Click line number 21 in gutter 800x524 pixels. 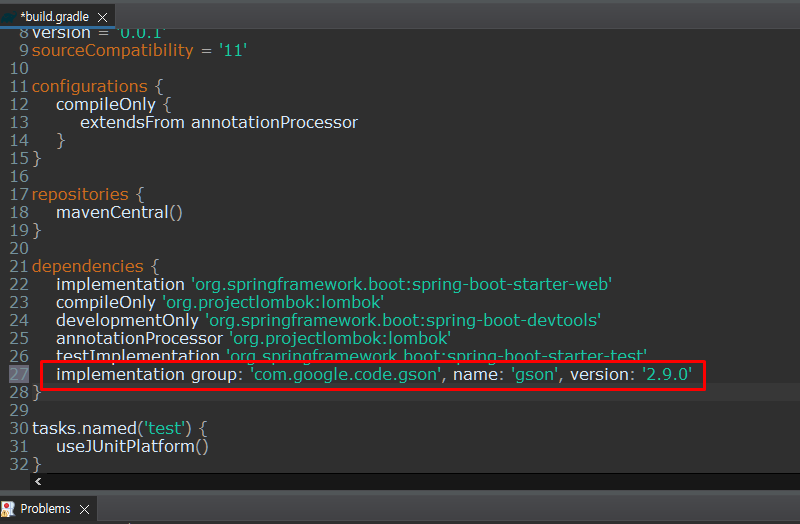[x=19, y=266]
